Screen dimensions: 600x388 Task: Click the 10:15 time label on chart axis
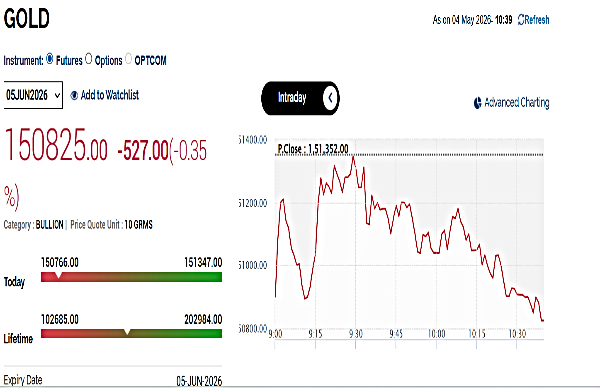(477, 334)
